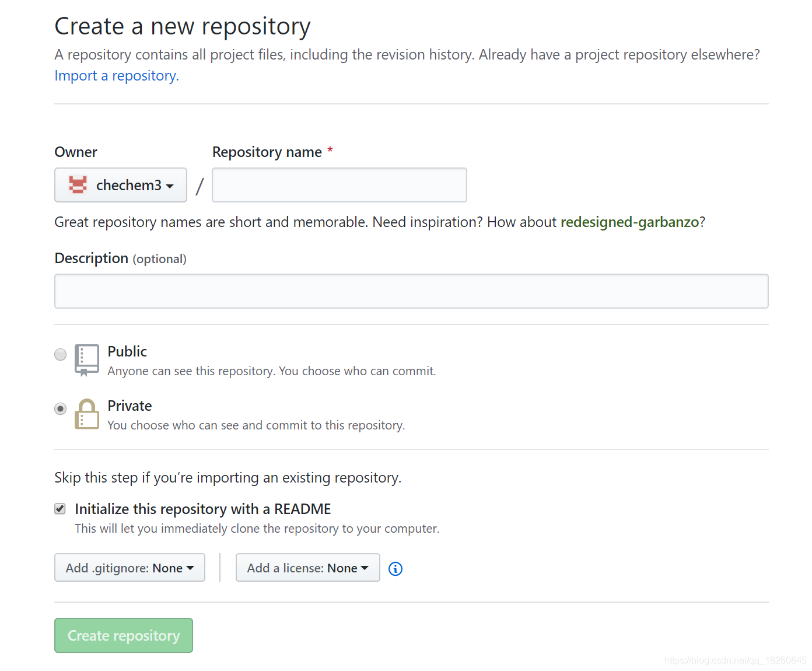This screenshot has width=812, height=671.
Task: Select the Public radio button
Action: point(60,354)
